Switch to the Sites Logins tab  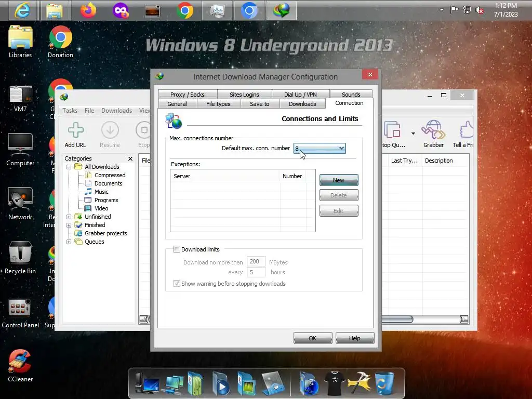[244, 95]
